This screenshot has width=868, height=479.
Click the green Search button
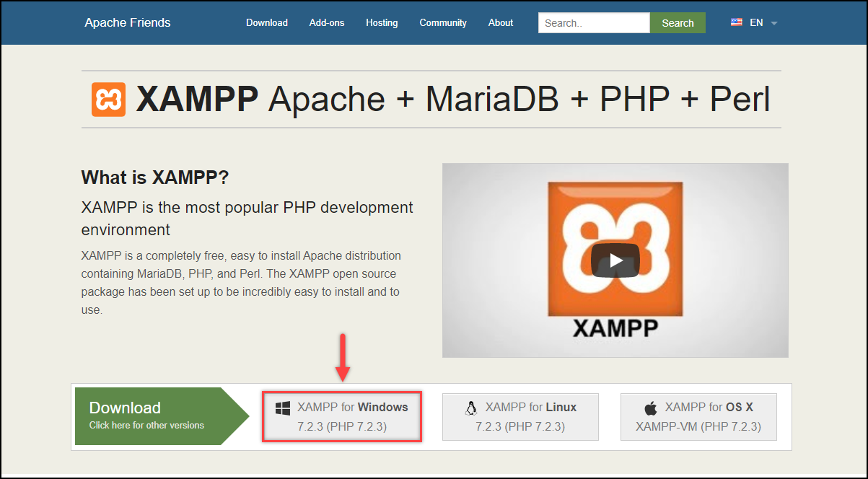click(x=678, y=22)
